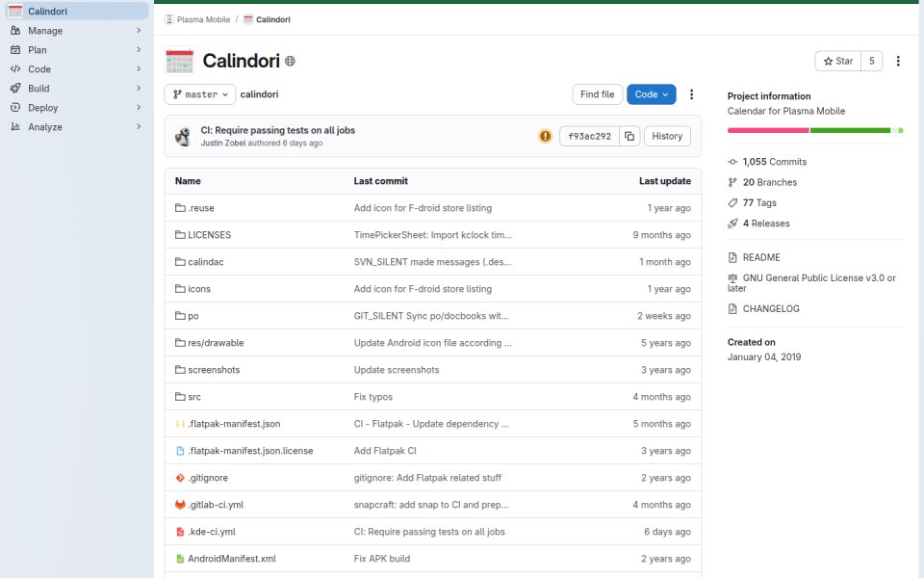Viewport: 924px width, 578px height.
Task: Click the .gitlab-ci.yml fox icon
Action: tap(180, 505)
